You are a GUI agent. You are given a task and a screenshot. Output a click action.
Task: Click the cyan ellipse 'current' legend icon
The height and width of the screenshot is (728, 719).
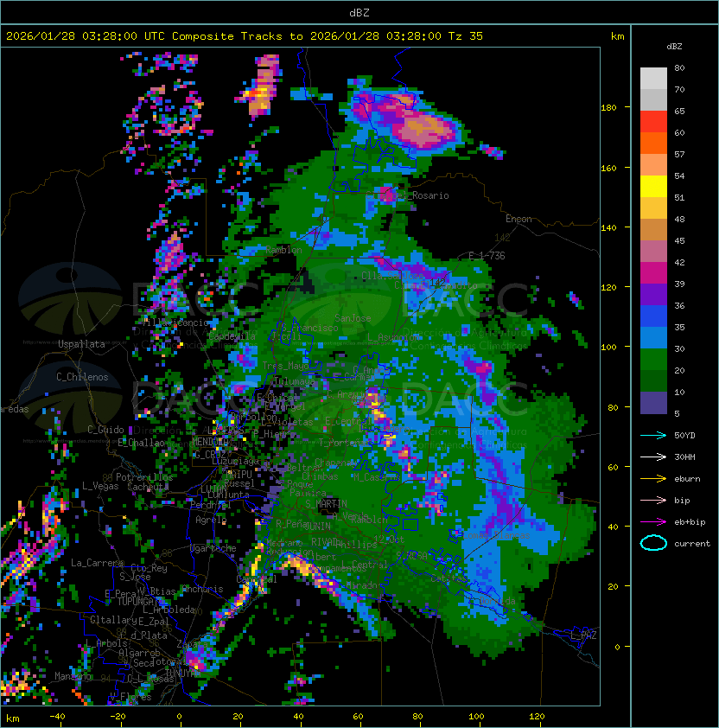653,543
